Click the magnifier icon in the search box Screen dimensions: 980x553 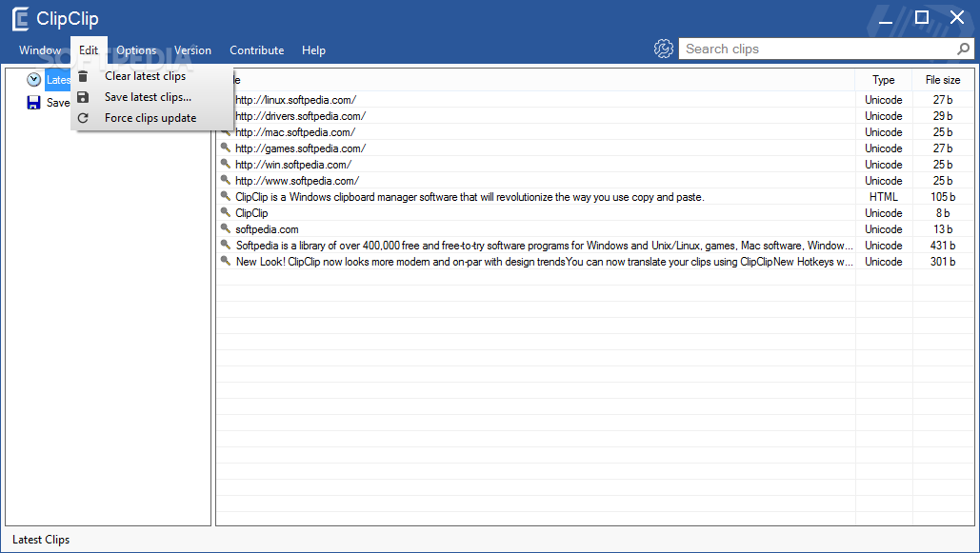(x=963, y=49)
